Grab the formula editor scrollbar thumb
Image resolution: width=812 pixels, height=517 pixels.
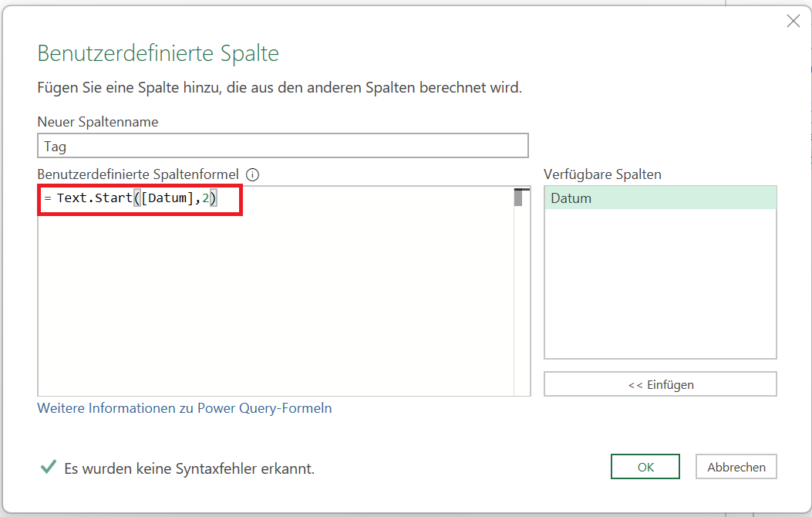(x=519, y=198)
